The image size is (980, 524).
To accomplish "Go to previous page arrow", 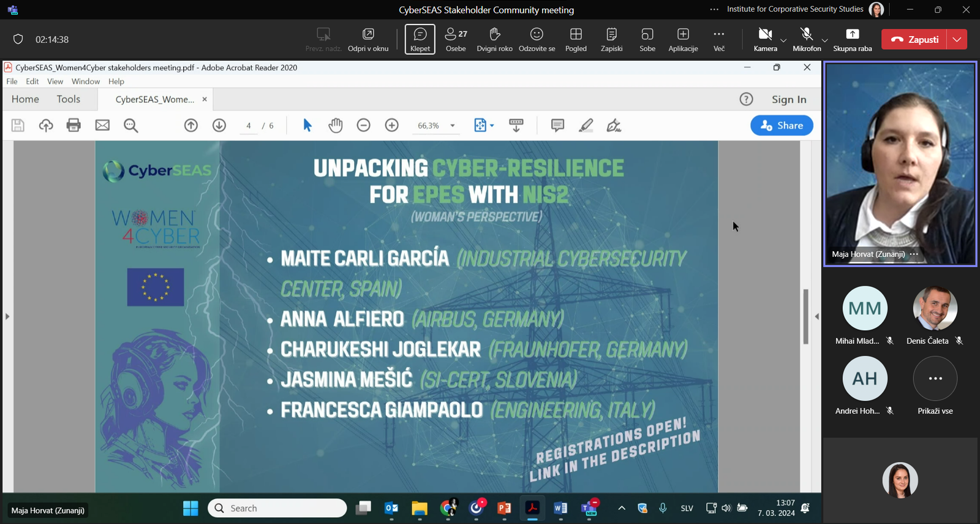I will pos(191,126).
